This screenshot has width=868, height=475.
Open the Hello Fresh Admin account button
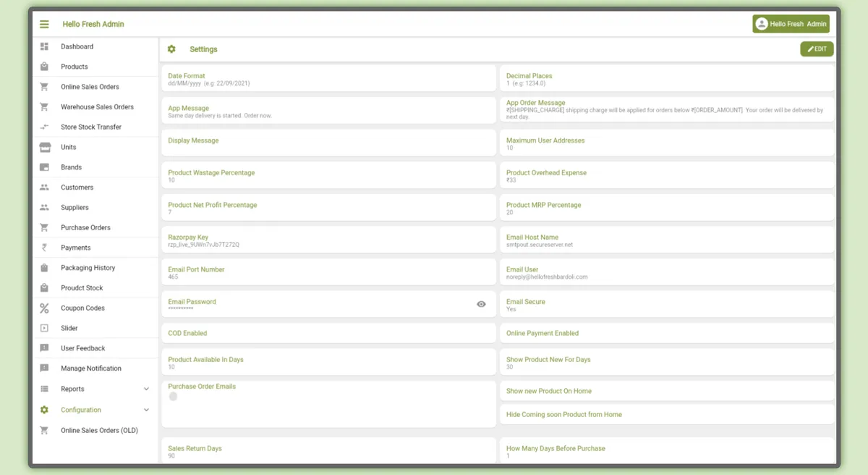(791, 24)
